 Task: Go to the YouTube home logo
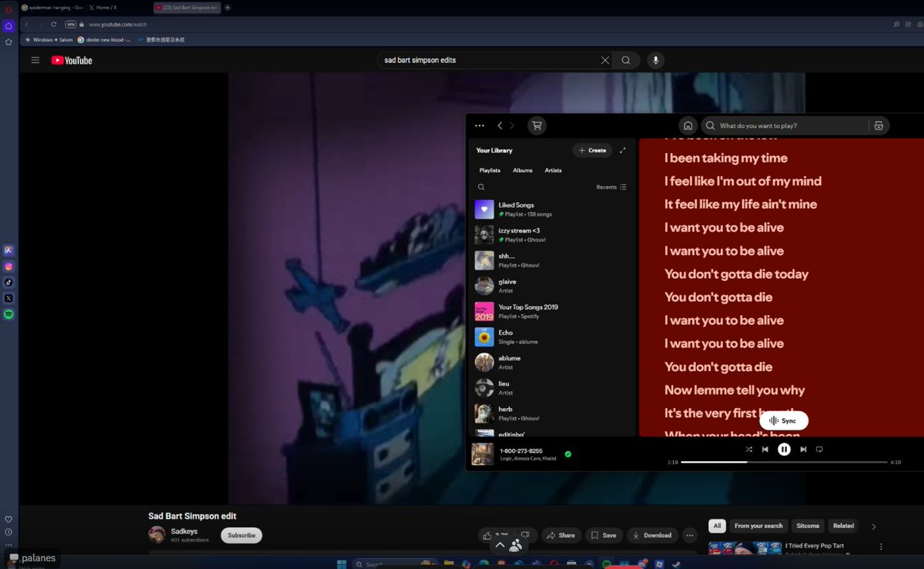(72, 60)
